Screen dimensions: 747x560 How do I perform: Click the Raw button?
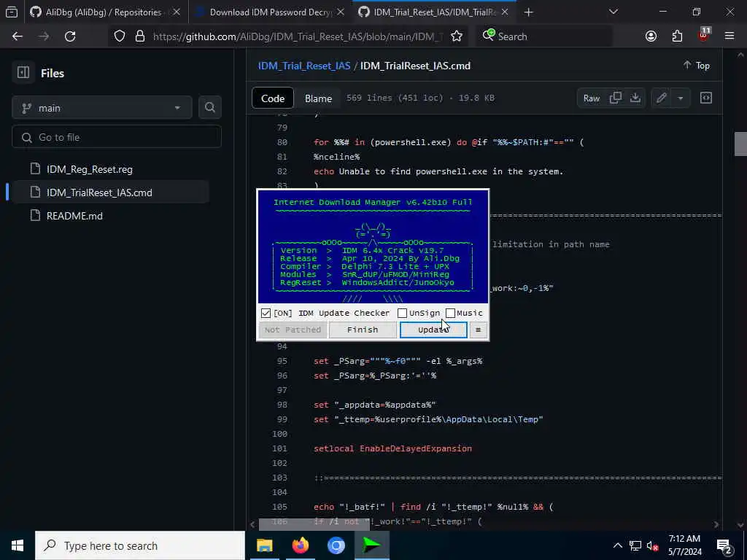pos(591,98)
